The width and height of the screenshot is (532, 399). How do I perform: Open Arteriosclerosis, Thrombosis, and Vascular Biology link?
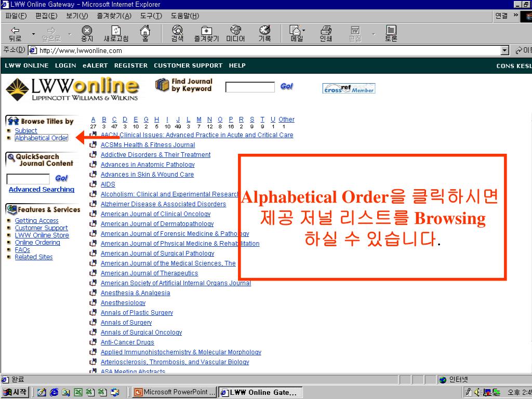pos(175,362)
